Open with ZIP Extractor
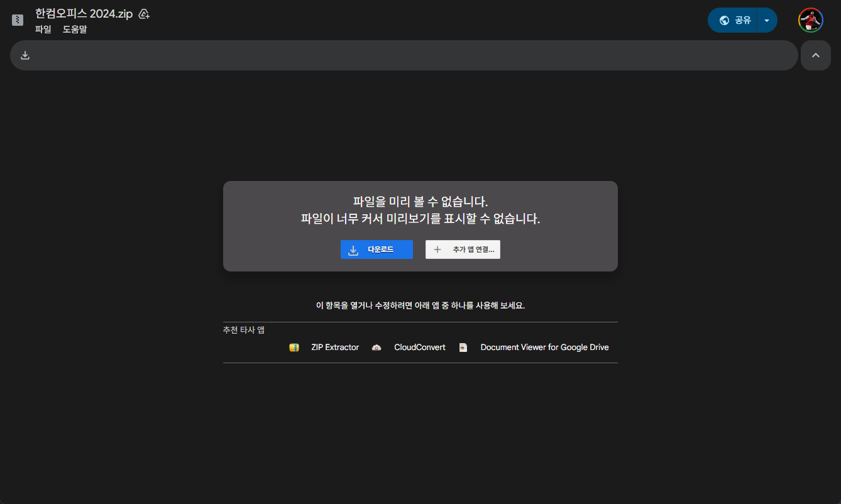841x504 pixels. (x=334, y=347)
